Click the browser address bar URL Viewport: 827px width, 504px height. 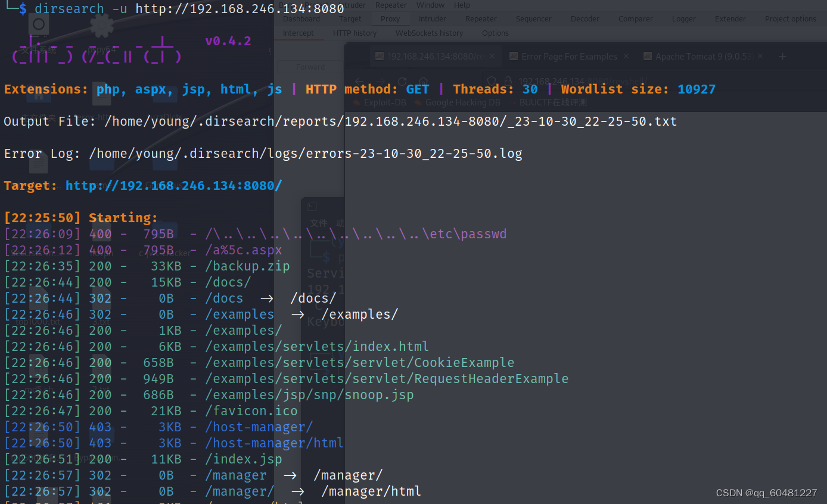(x=583, y=81)
